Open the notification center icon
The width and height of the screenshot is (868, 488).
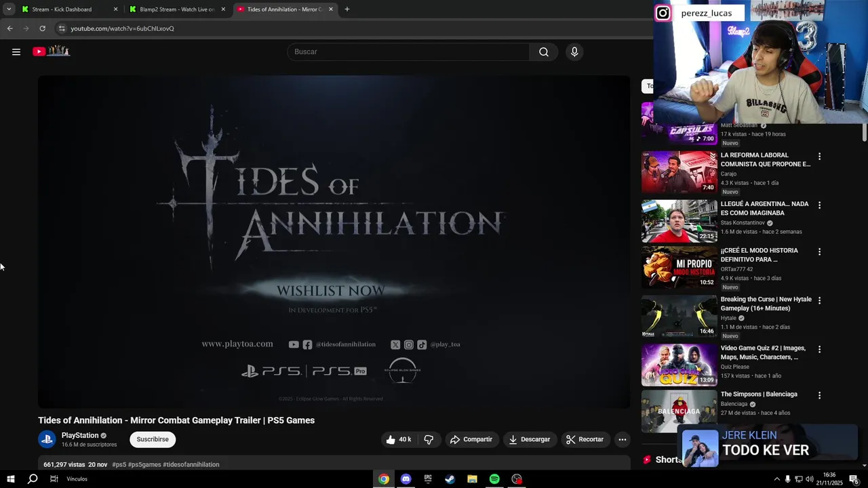click(x=854, y=479)
